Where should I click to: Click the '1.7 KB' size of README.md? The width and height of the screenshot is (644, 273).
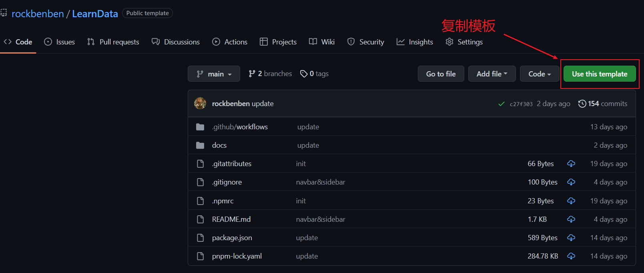[537, 219]
